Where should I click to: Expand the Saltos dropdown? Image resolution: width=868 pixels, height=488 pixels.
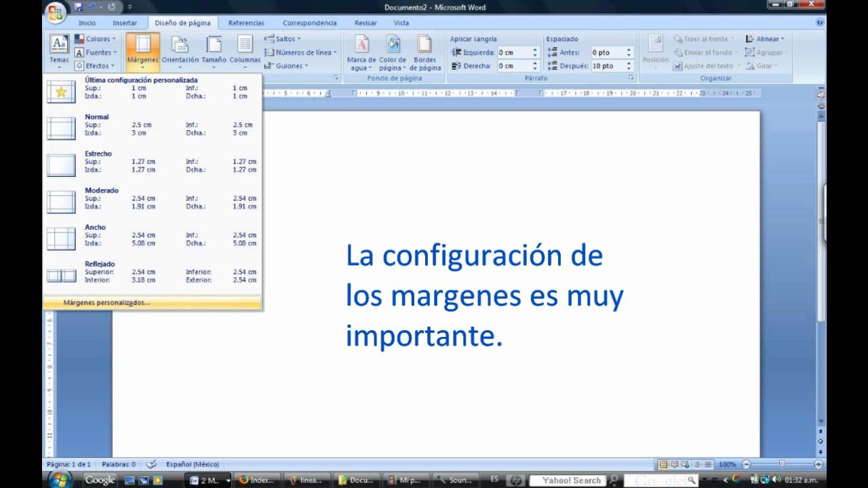point(283,39)
